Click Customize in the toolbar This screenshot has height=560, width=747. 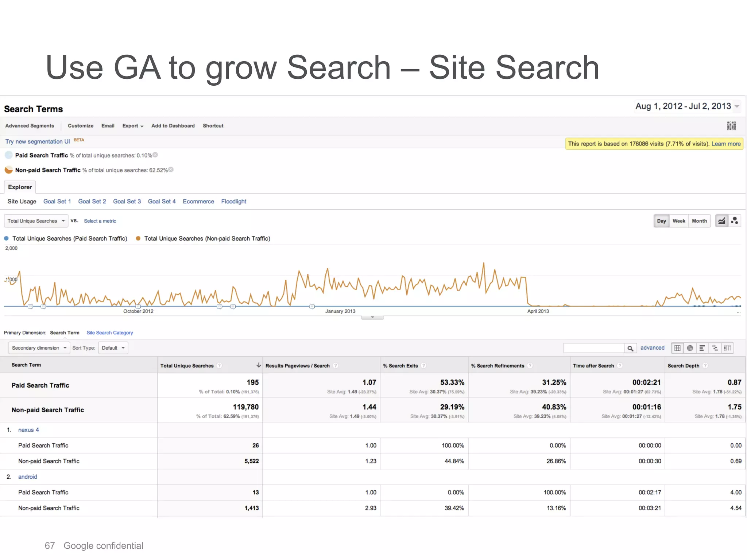(x=81, y=126)
